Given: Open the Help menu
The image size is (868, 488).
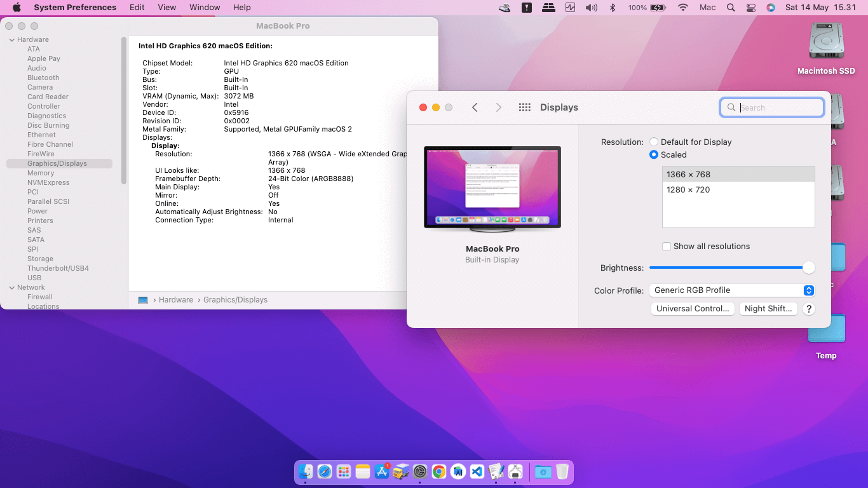Looking at the screenshot, I should pyautogui.click(x=242, y=8).
